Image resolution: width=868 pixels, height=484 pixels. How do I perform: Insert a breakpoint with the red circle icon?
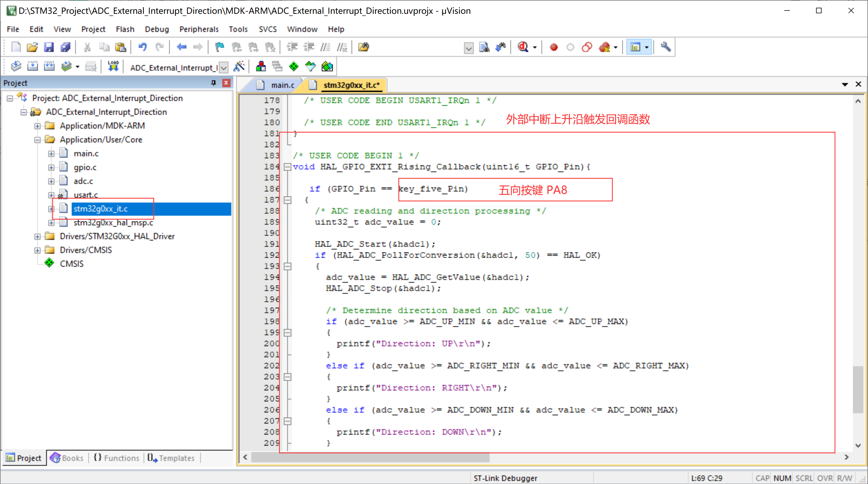(x=554, y=47)
